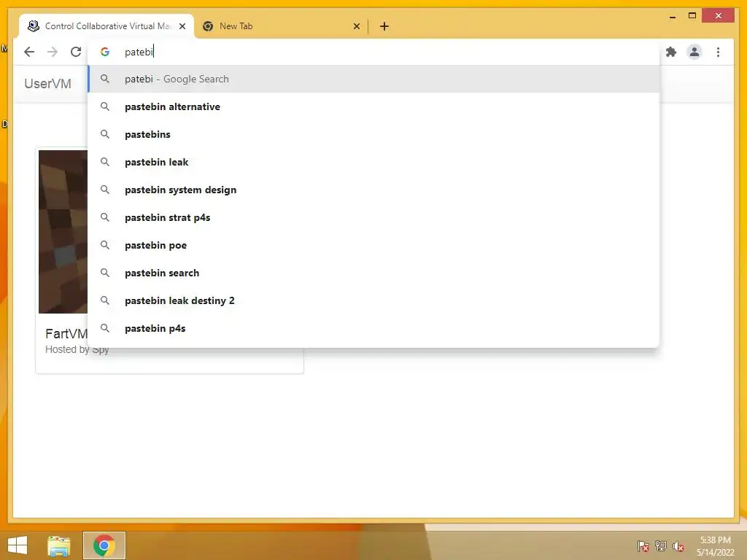Viewport: 747px width, 560px height.
Task: Close the New Tab tab
Action: tap(356, 26)
